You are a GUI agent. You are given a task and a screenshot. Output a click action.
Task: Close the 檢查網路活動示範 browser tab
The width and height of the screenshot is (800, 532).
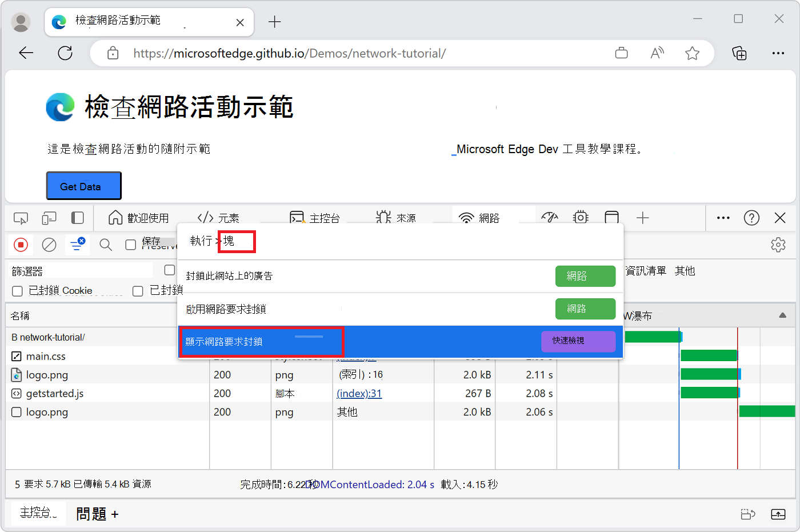point(240,22)
